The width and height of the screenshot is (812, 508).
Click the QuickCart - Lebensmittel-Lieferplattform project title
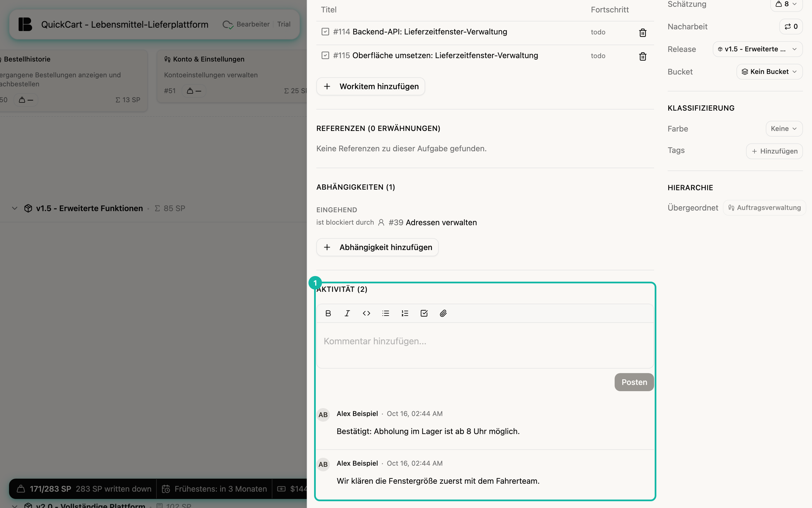pyautogui.click(x=125, y=25)
